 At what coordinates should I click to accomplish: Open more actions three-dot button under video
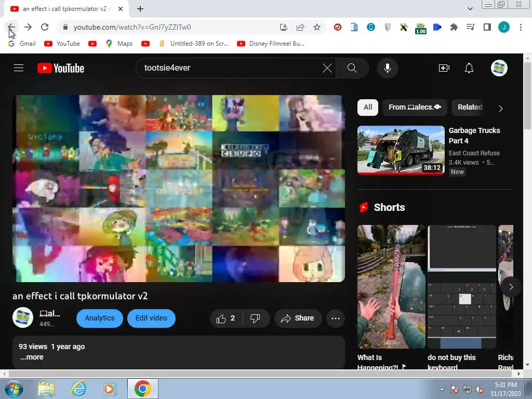click(336, 318)
